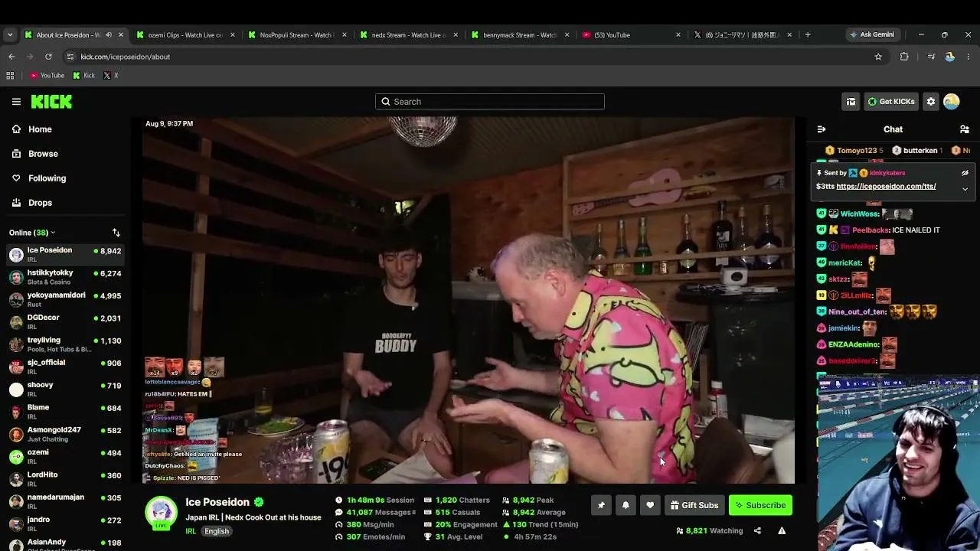
Task: Open the chat users list icon
Action: pos(965,129)
